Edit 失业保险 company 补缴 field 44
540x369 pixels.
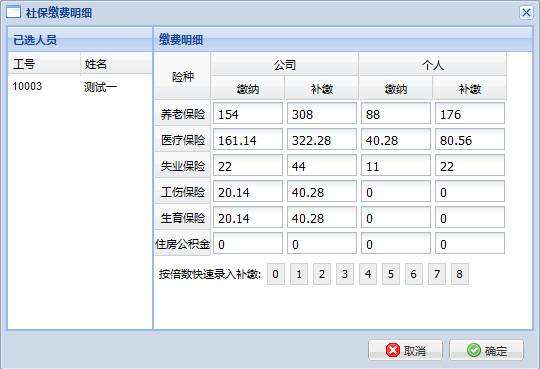322,165
